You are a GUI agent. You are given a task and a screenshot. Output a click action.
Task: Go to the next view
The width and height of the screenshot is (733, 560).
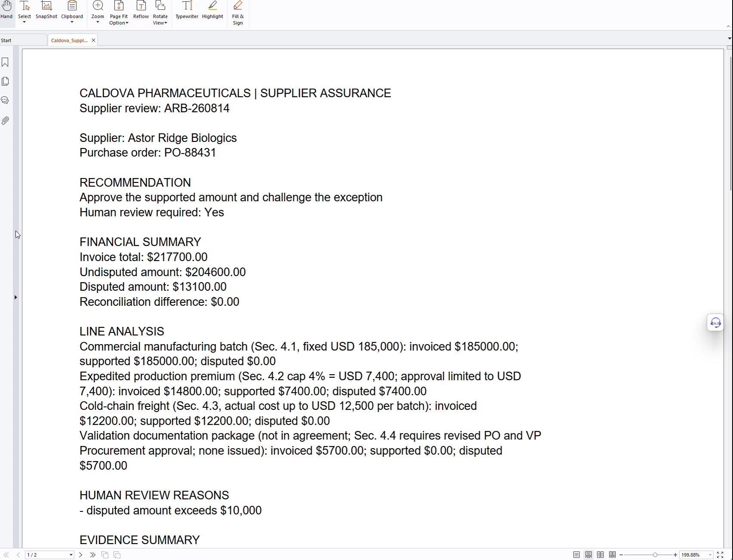tap(117, 555)
